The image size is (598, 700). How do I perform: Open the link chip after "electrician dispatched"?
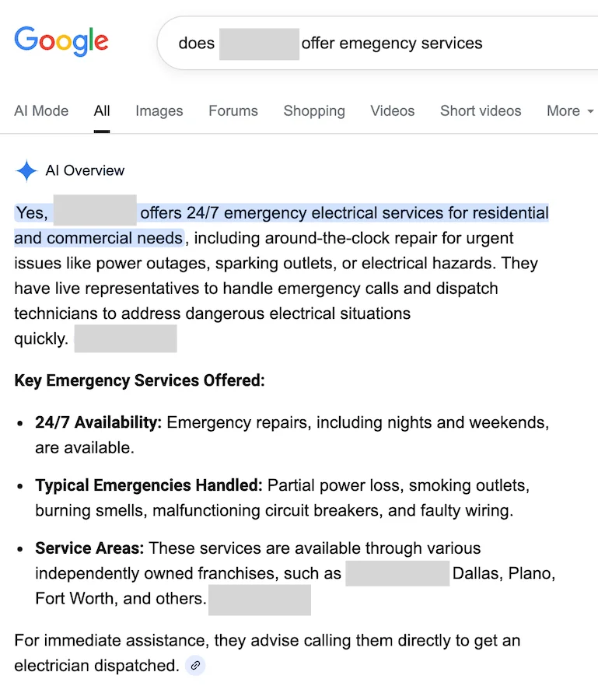point(195,666)
